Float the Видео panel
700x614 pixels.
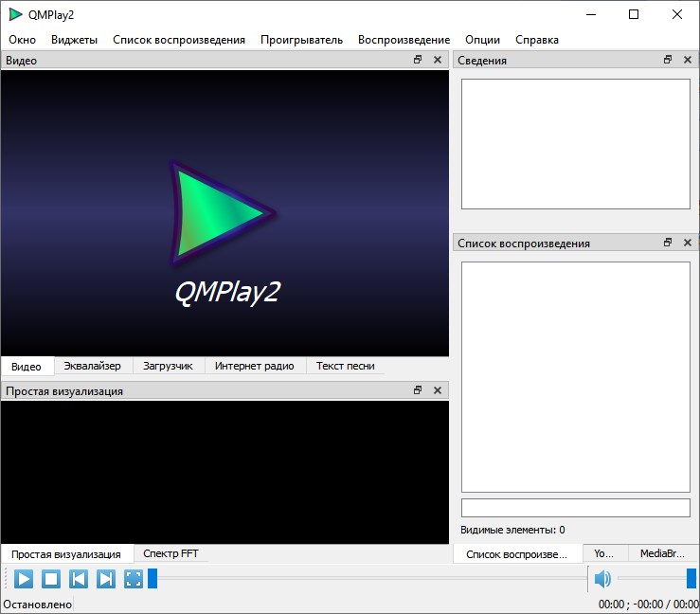click(418, 60)
